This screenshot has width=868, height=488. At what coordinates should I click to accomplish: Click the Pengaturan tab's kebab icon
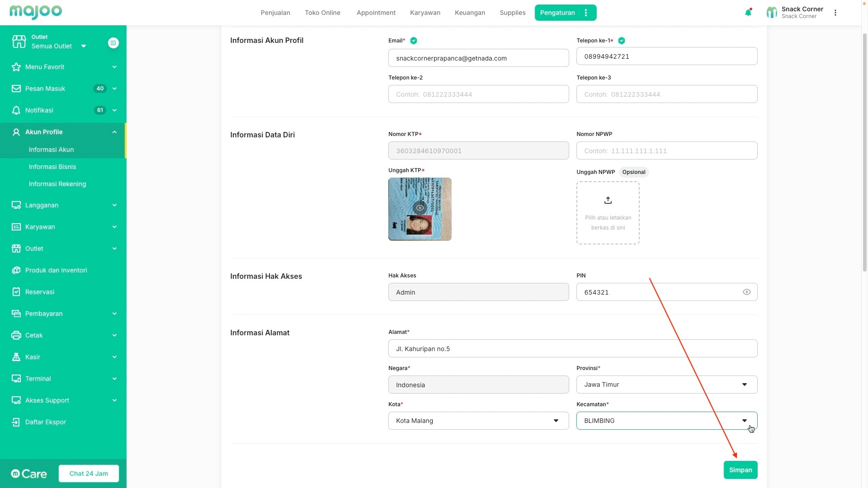click(586, 13)
